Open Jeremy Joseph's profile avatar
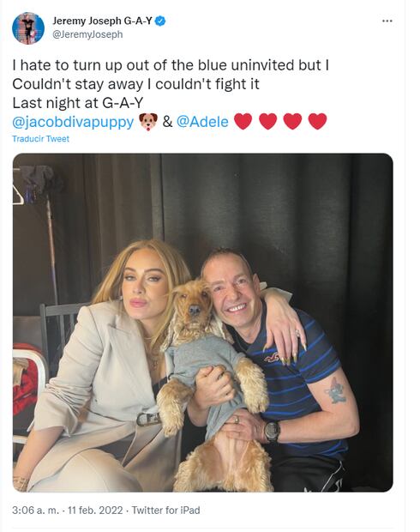The width and height of the screenshot is (420, 532). [28, 28]
